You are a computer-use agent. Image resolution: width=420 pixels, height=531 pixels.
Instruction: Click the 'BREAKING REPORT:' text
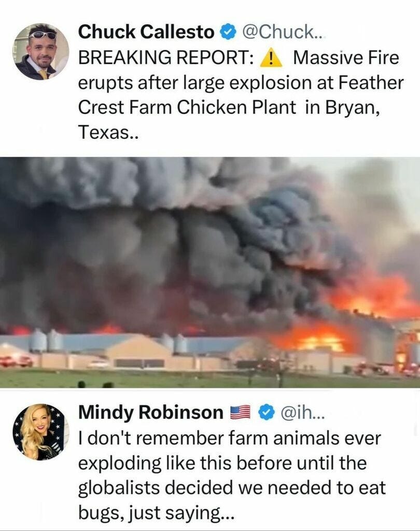(x=166, y=58)
